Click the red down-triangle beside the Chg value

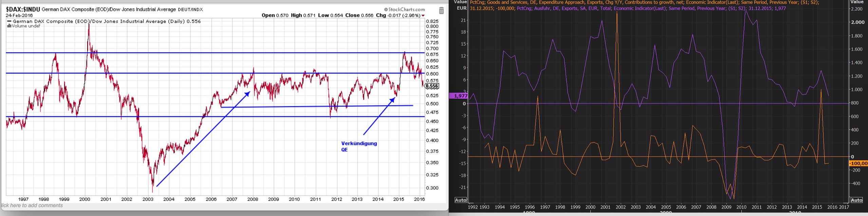point(423,16)
